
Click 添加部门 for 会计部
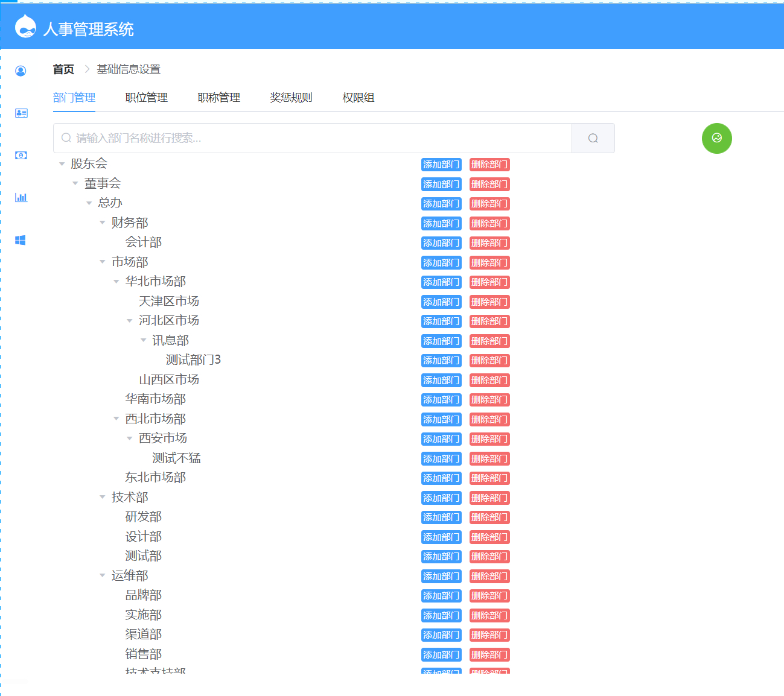pos(441,243)
